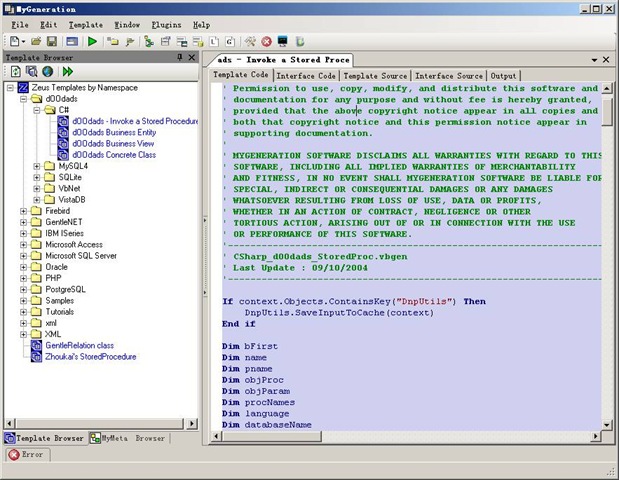
Task: Open the File menu
Action: 20,25
